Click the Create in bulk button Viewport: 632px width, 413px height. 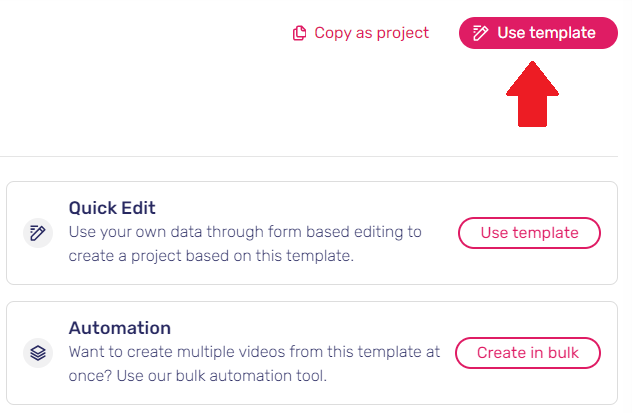coord(528,353)
